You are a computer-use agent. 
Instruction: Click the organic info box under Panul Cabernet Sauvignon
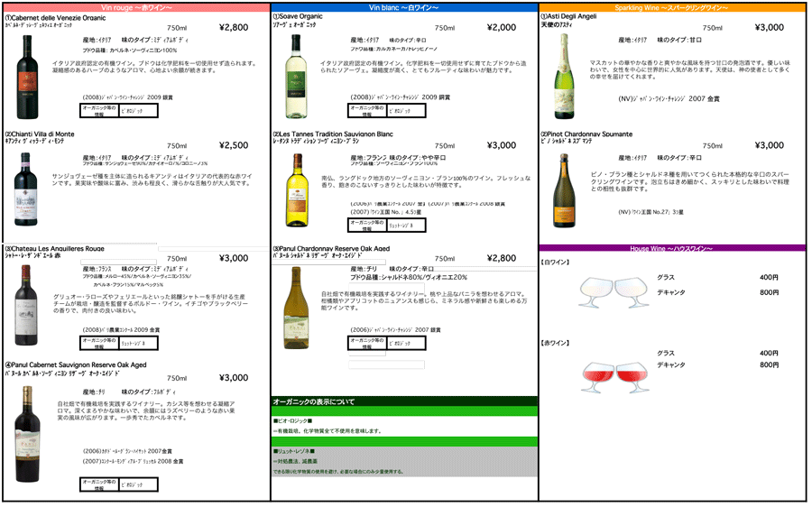point(119,484)
